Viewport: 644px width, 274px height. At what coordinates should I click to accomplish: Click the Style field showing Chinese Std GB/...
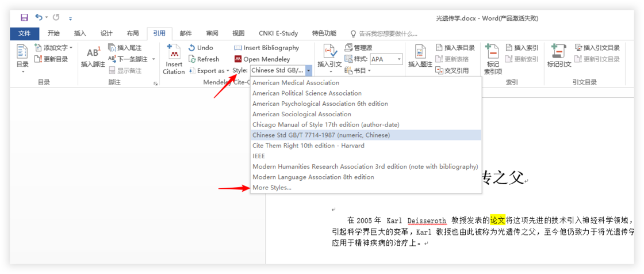pos(277,71)
